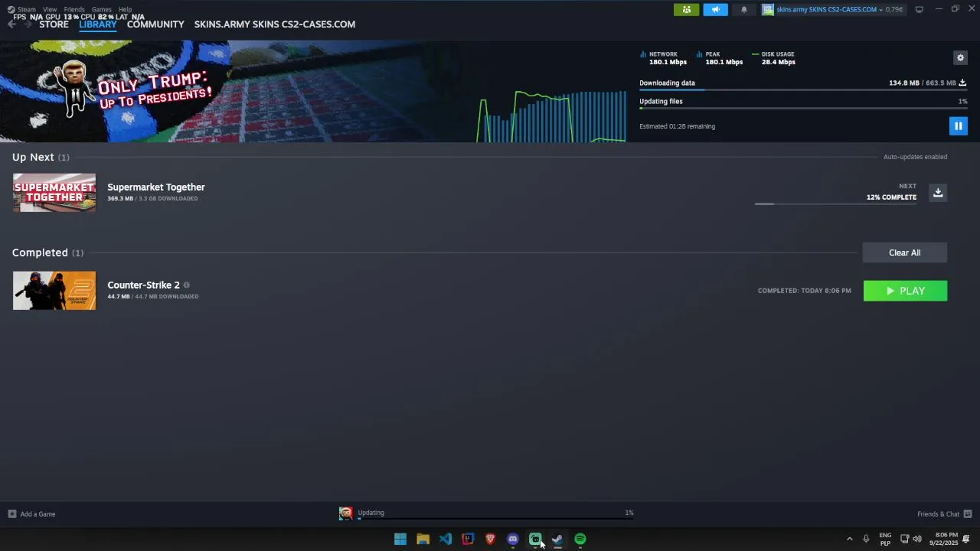Click the microphone tray icon

pyautogui.click(x=866, y=539)
